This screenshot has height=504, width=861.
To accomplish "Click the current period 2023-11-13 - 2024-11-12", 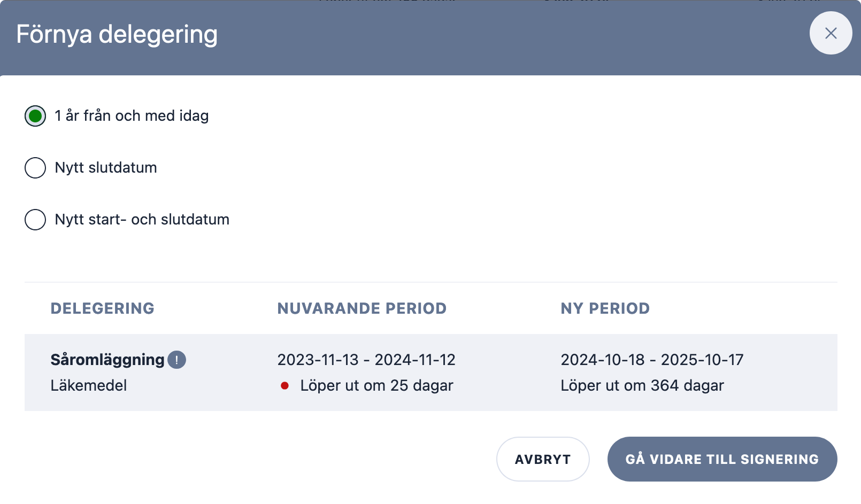I will [366, 360].
